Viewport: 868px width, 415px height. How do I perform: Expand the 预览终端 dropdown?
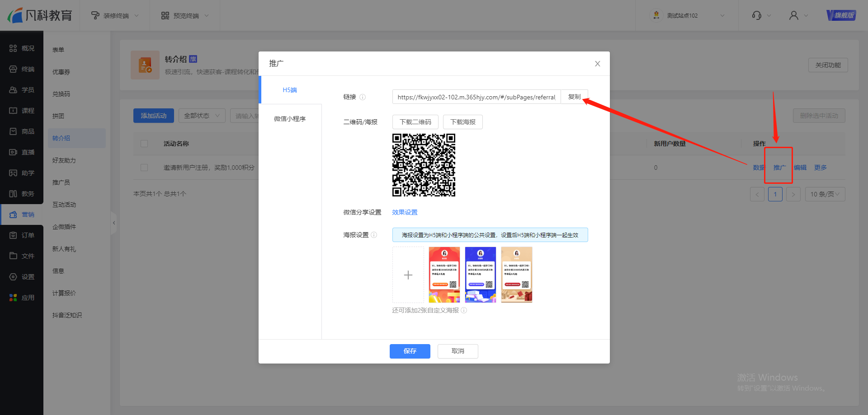(x=185, y=15)
